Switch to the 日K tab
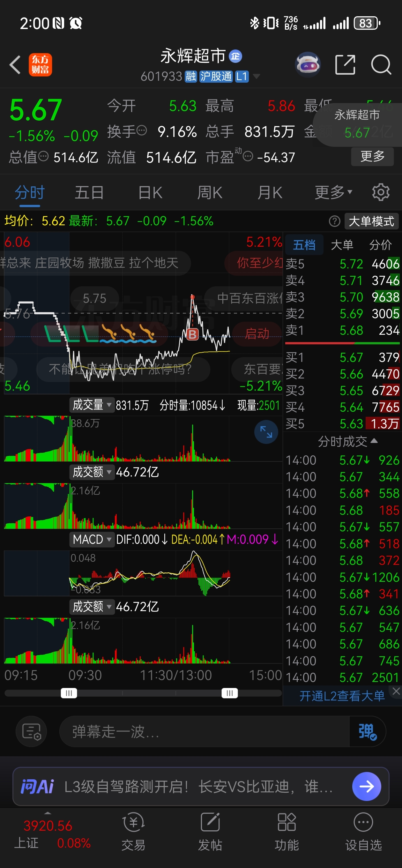 click(x=150, y=192)
